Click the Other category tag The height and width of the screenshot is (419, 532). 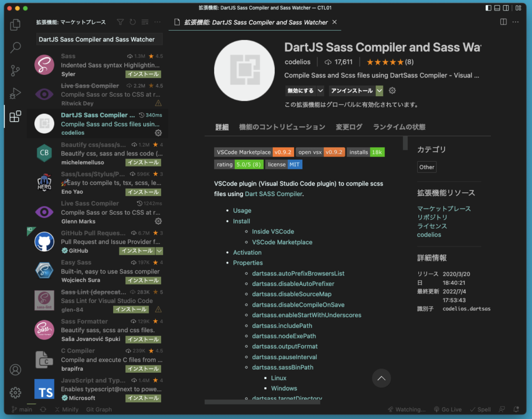point(427,167)
